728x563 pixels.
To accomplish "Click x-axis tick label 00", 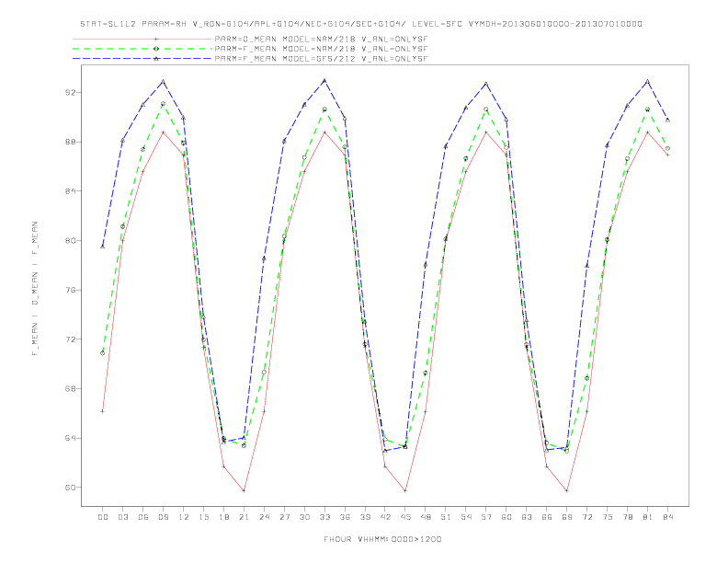I will click(103, 517).
